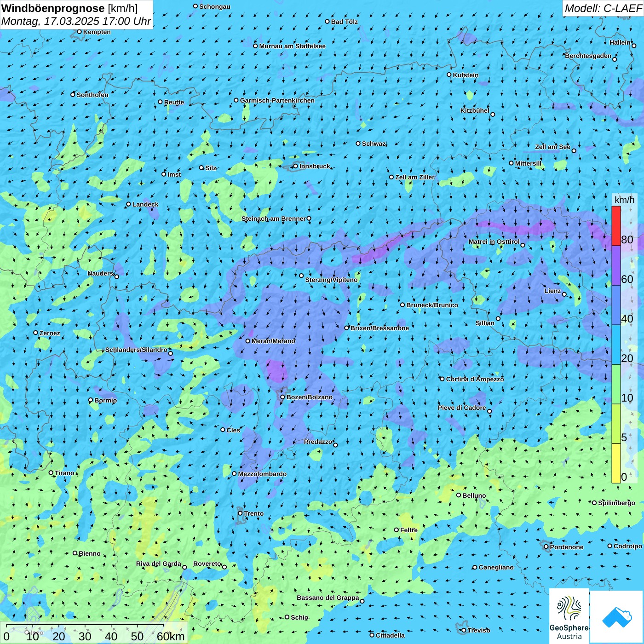Click the Treviso city marker circle

click(464, 630)
